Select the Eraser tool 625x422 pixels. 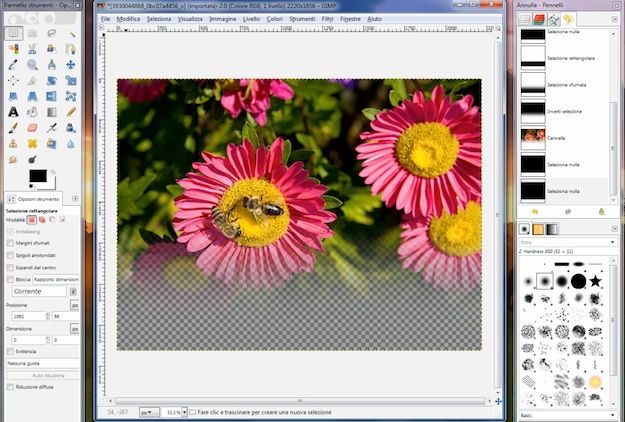[33, 128]
